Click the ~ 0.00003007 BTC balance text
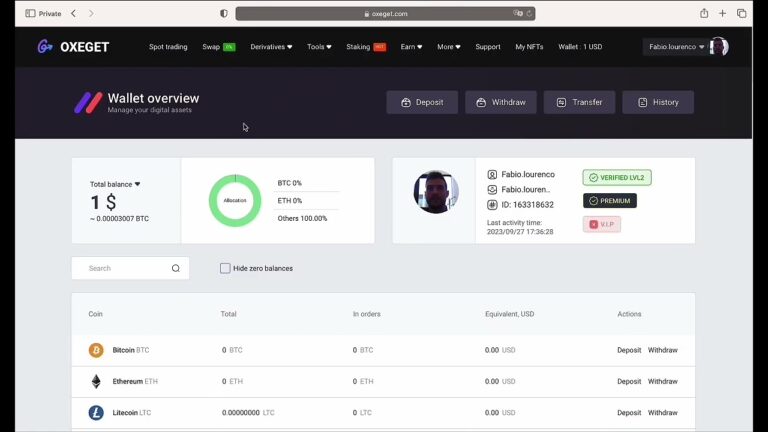Viewport: 768px width, 432px height. click(x=120, y=218)
